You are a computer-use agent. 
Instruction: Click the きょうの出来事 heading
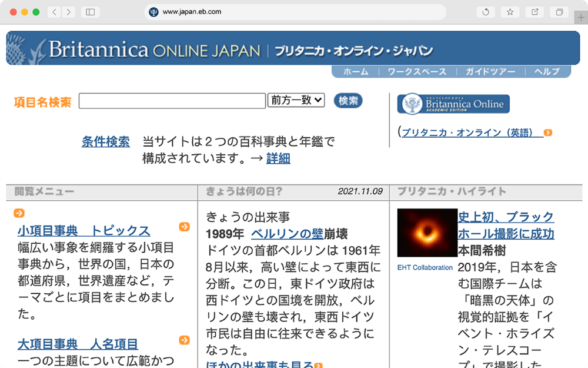tap(248, 217)
